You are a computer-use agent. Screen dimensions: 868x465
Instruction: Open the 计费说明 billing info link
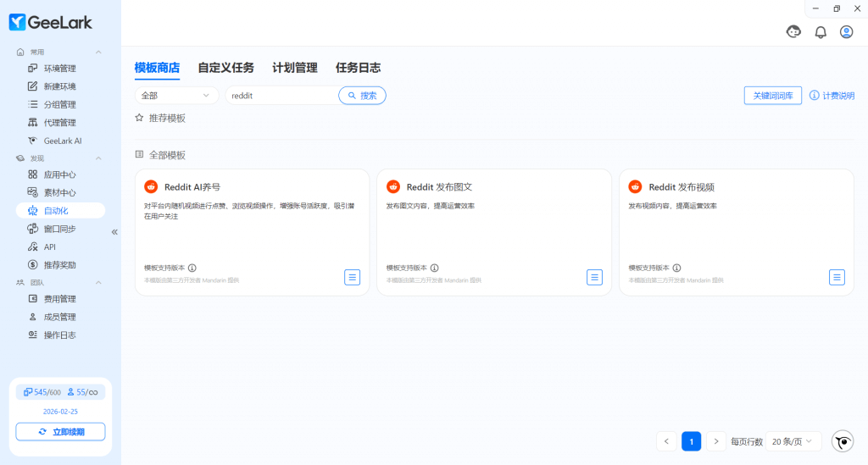832,96
